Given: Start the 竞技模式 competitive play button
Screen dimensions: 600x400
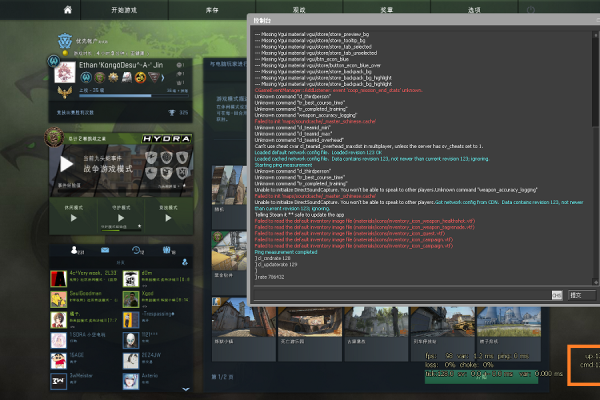Looking at the screenshot, I should (x=168, y=218).
